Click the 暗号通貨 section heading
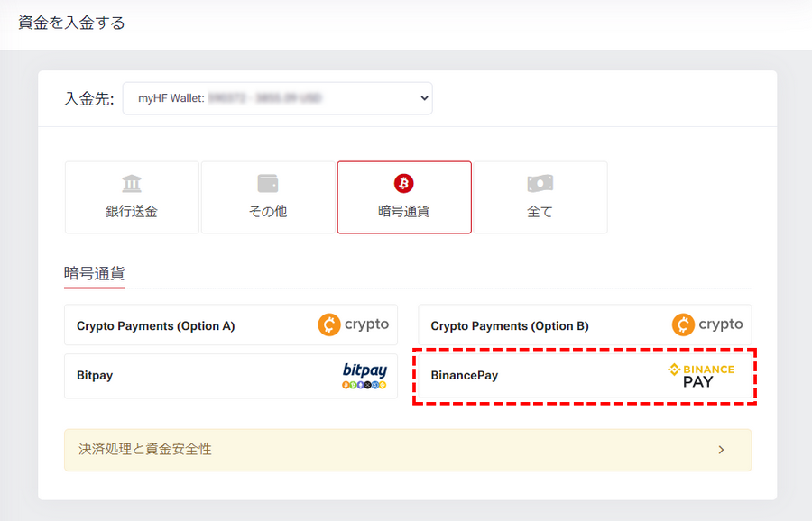This screenshot has width=812, height=521. coord(94,273)
